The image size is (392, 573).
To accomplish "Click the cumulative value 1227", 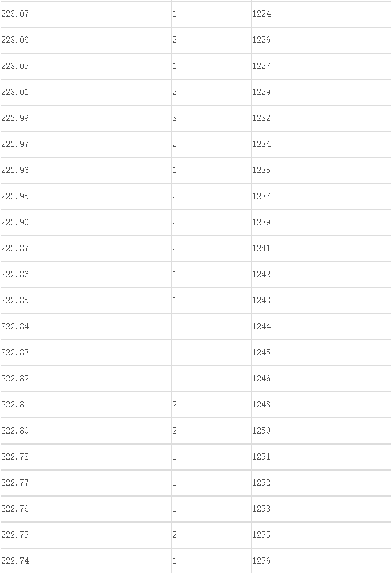I will click(321, 66).
